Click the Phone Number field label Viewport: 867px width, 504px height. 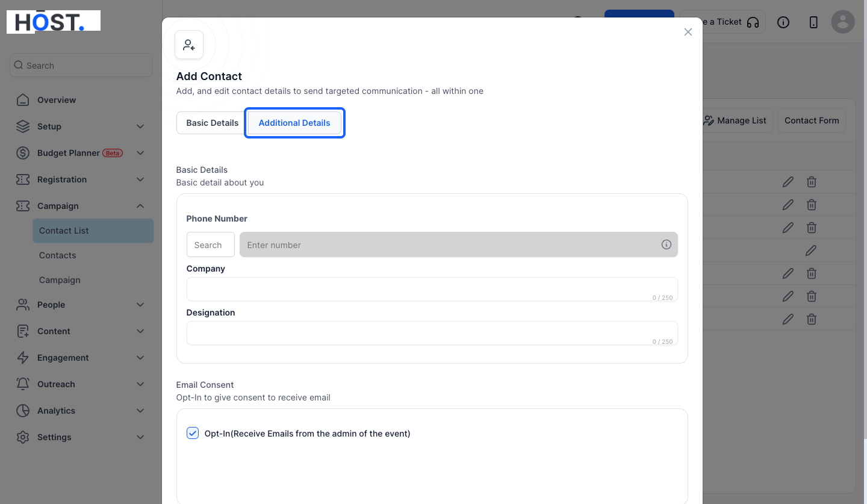217,219
